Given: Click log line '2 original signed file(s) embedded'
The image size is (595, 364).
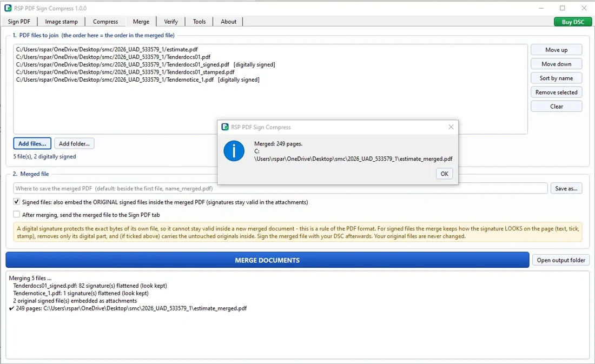Looking at the screenshot, I should (75, 301).
